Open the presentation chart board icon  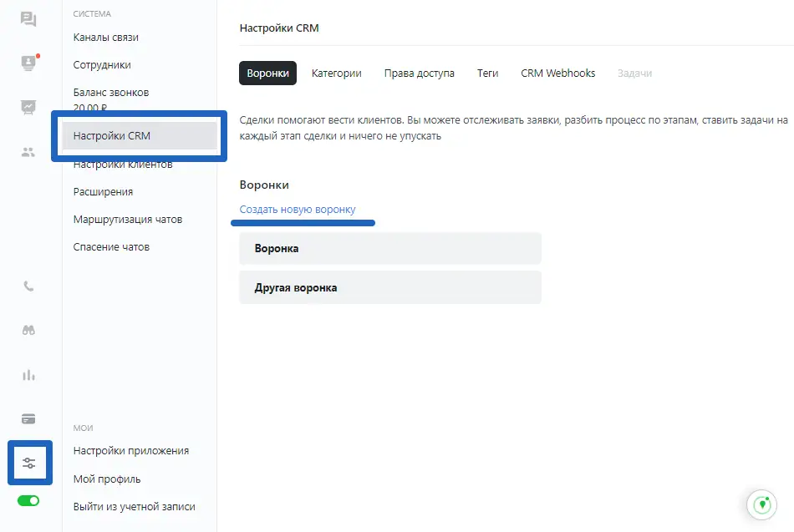click(x=28, y=107)
